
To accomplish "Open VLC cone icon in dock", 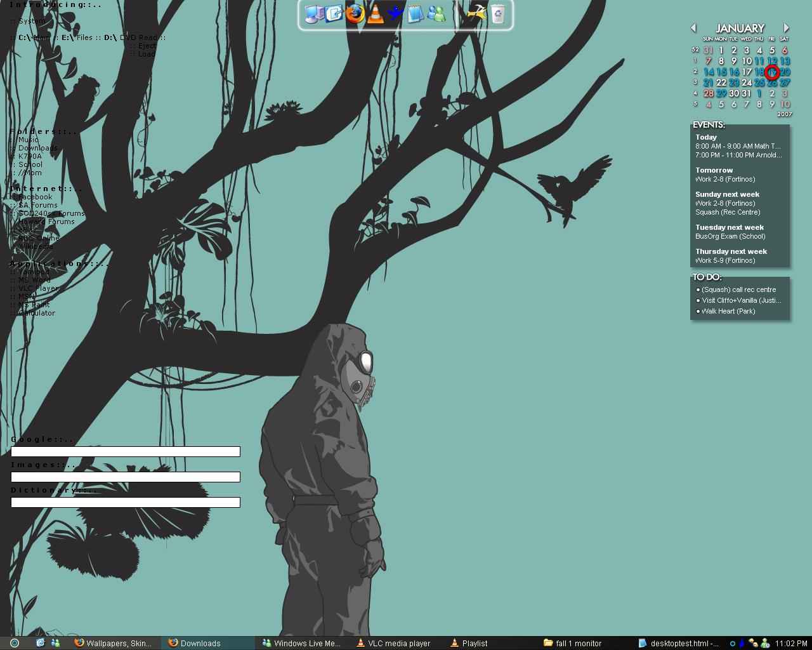I will 376,13.
